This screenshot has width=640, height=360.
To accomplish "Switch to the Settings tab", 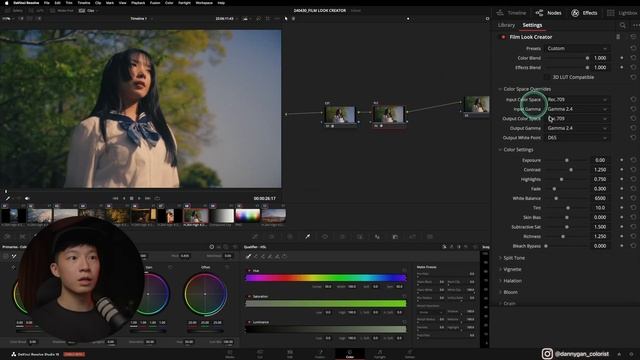I will pos(532,25).
